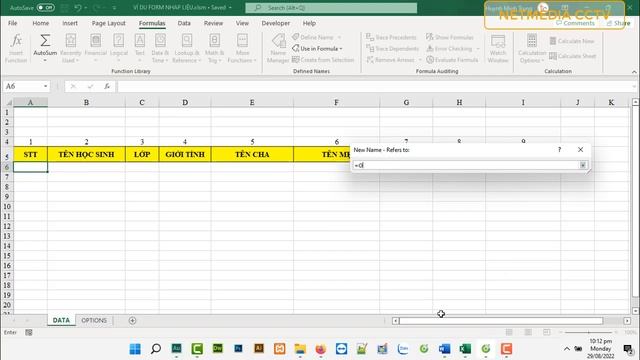Click Trace Precedents
The width and height of the screenshot is (640, 360).
pyautogui.click(x=391, y=37)
